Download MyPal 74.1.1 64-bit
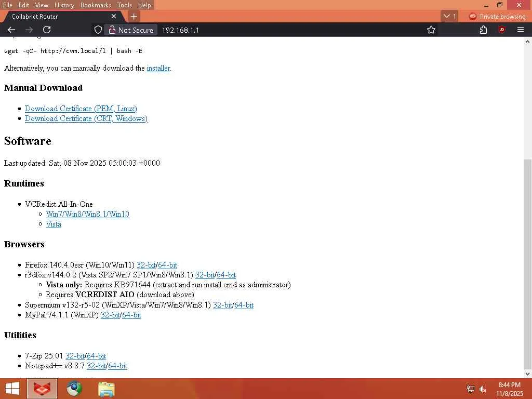532x399 pixels. coord(131,315)
